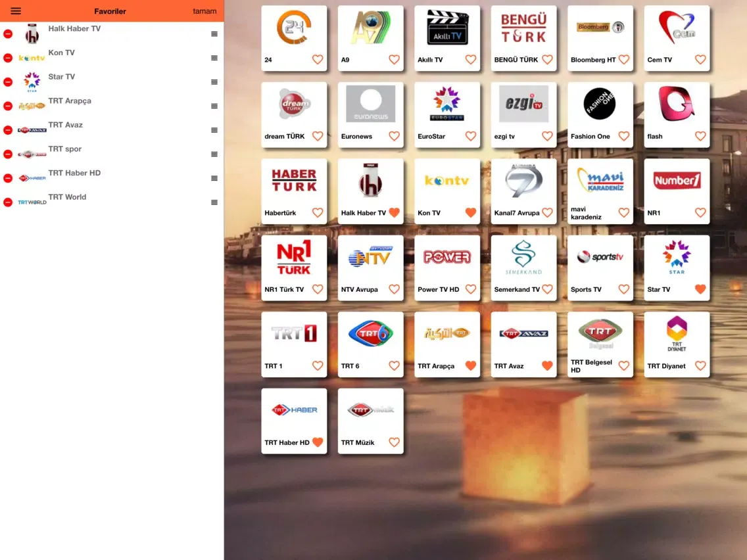Open the Semerkand TV channel logo

(523, 258)
